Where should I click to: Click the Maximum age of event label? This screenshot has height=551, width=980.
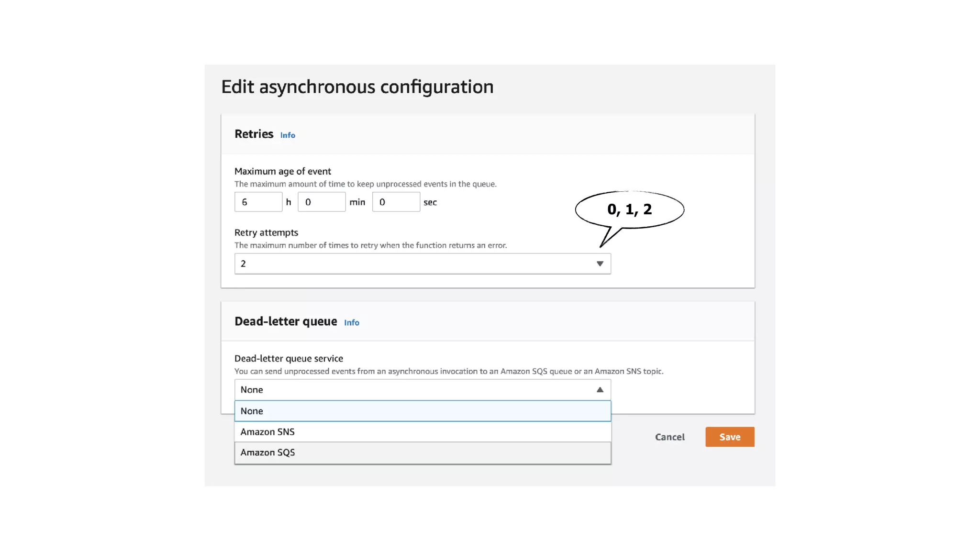pyautogui.click(x=282, y=171)
